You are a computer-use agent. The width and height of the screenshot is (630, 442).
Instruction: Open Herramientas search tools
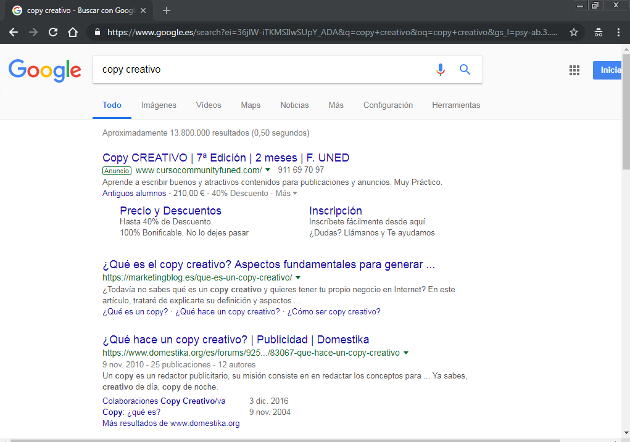[x=456, y=105]
